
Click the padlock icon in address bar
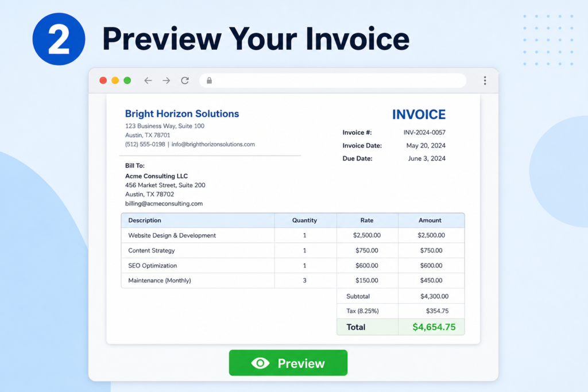coord(209,80)
